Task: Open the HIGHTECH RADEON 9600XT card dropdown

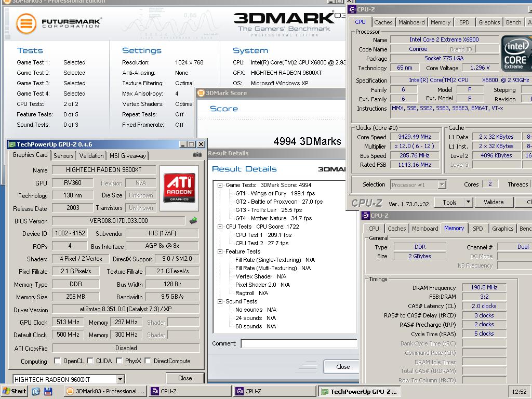Action: coord(120,379)
